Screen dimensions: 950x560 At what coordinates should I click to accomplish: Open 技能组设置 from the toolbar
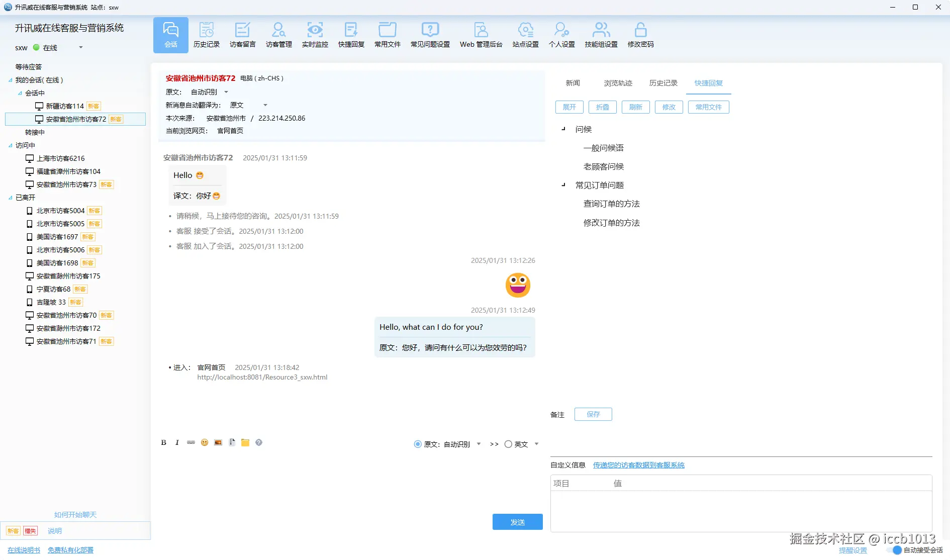click(601, 34)
